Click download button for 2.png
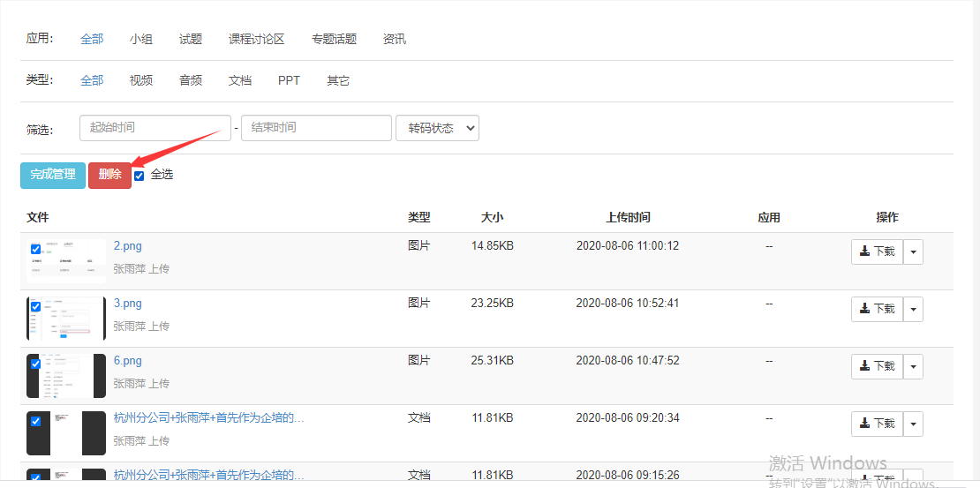The width and height of the screenshot is (980, 488). pos(877,252)
